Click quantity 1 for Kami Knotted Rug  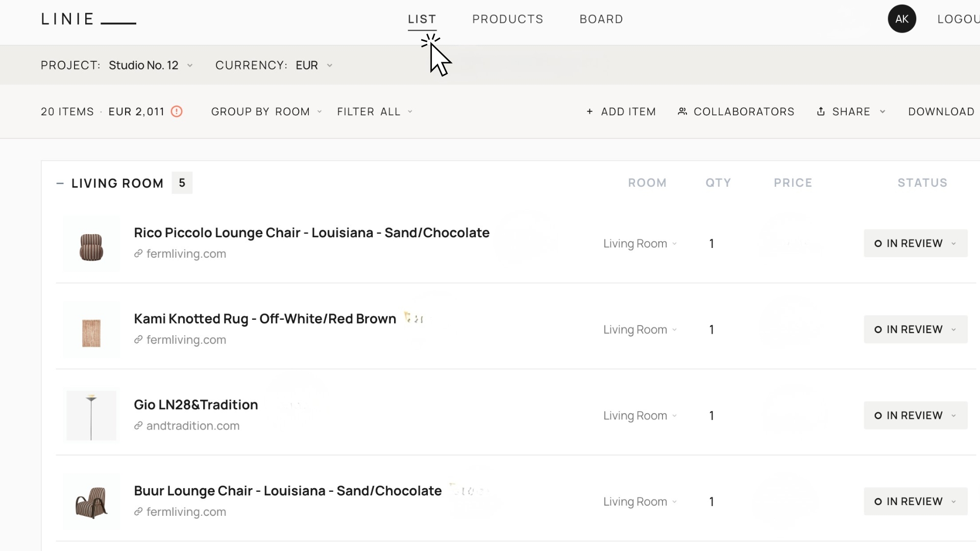(712, 330)
